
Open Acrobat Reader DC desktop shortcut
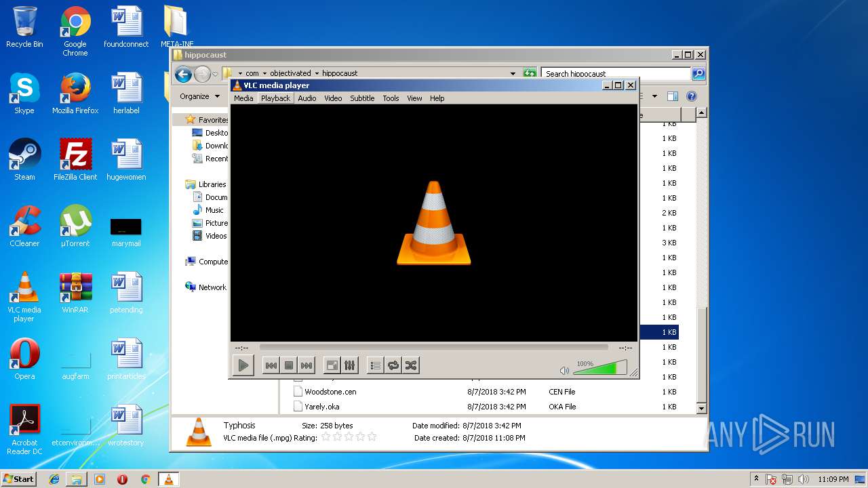24,430
